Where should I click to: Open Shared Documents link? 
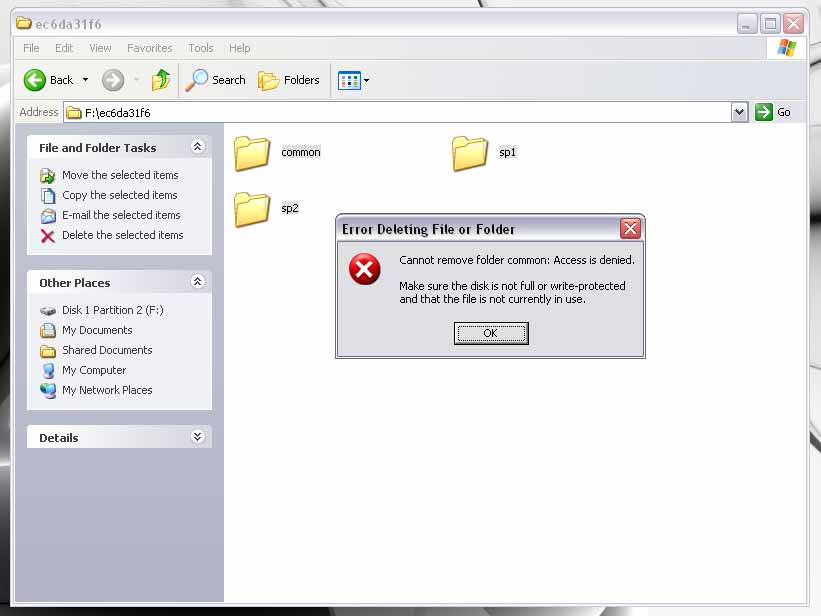(107, 350)
